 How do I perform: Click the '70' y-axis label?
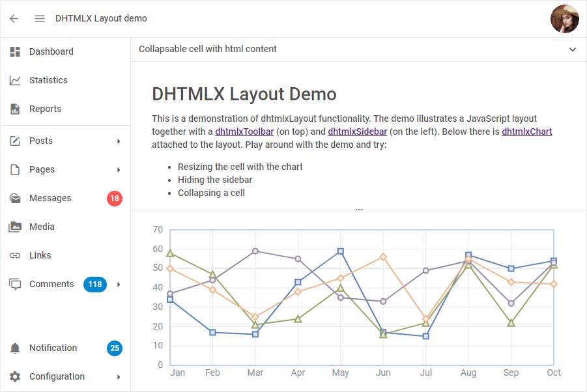click(158, 229)
